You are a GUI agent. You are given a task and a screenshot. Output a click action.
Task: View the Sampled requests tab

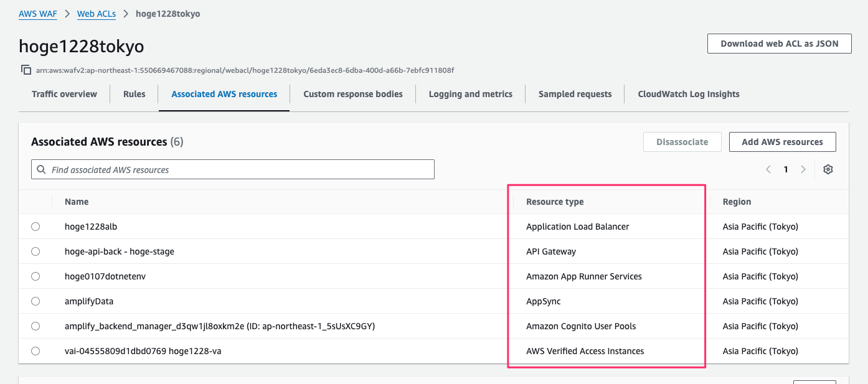(575, 94)
